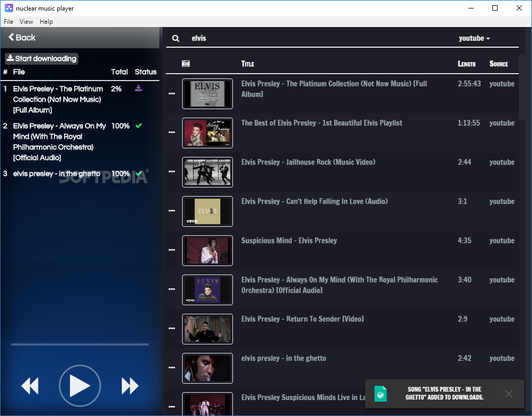The height and width of the screenshot is (416, 532).
Task: Select the Best of Elvis Presley thumbnail
Action: coord(208,133)
